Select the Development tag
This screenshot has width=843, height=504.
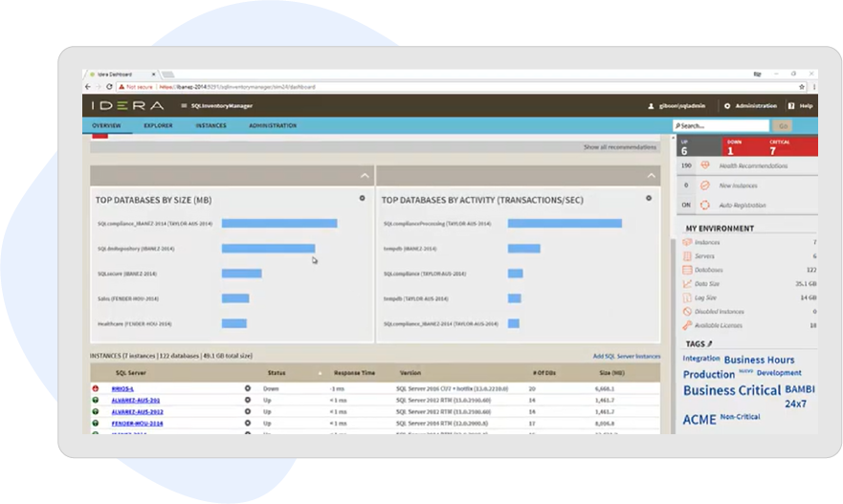(779, 373)
